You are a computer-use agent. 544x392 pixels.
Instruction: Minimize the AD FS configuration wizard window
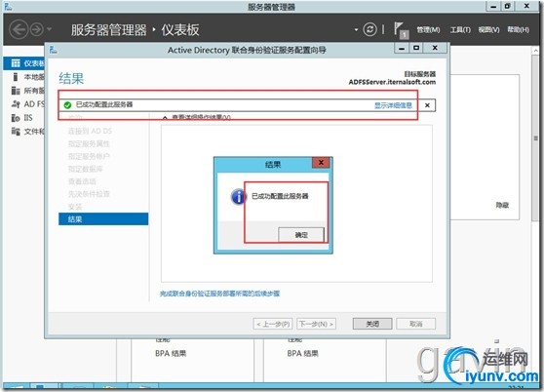click(402, 48)
